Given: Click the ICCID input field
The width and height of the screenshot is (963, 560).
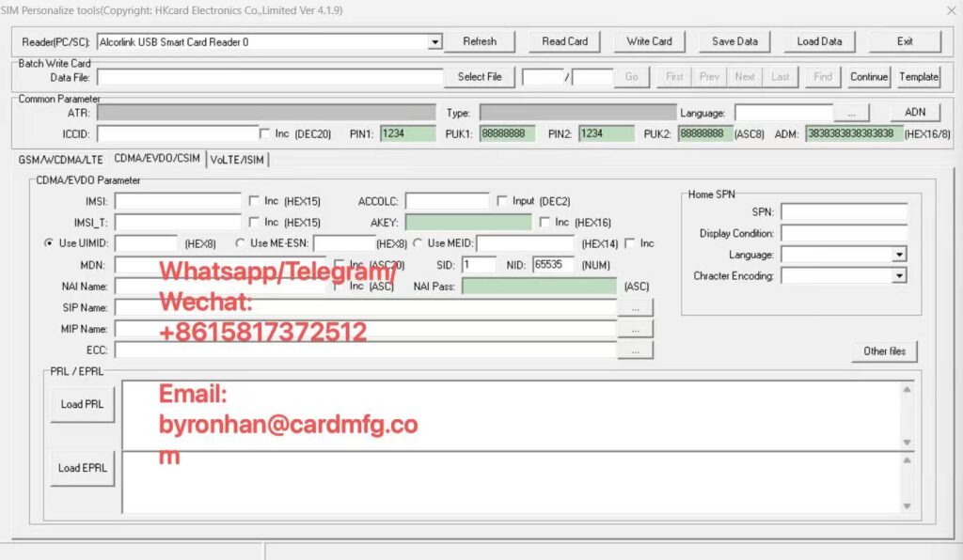Looking at the screenshot, I should pos(178,133).
